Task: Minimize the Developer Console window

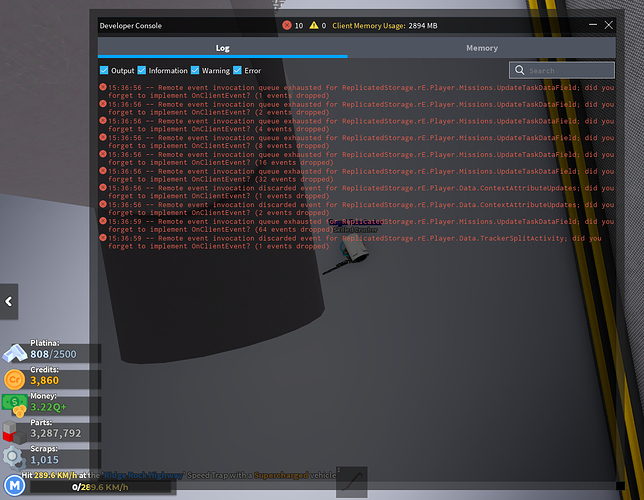Action: [x=593, y=25]
